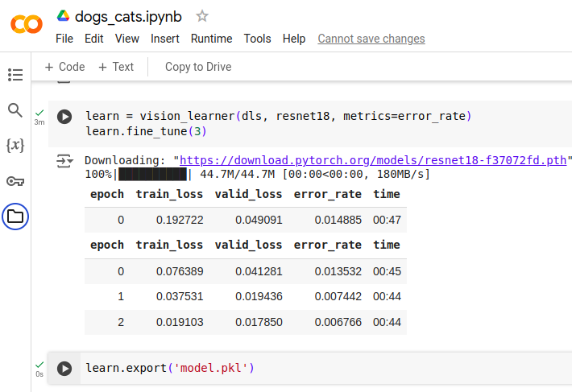Viewport: 572px width, 392px height.
Task: Open the secrets key panel
Action: [15, 181]
